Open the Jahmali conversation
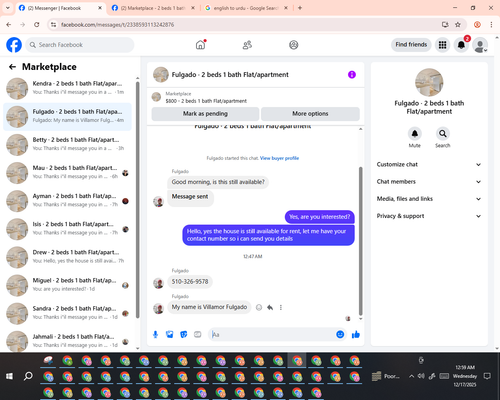The width and height of the screenshot is (500, 400). [x=67, y=341]
